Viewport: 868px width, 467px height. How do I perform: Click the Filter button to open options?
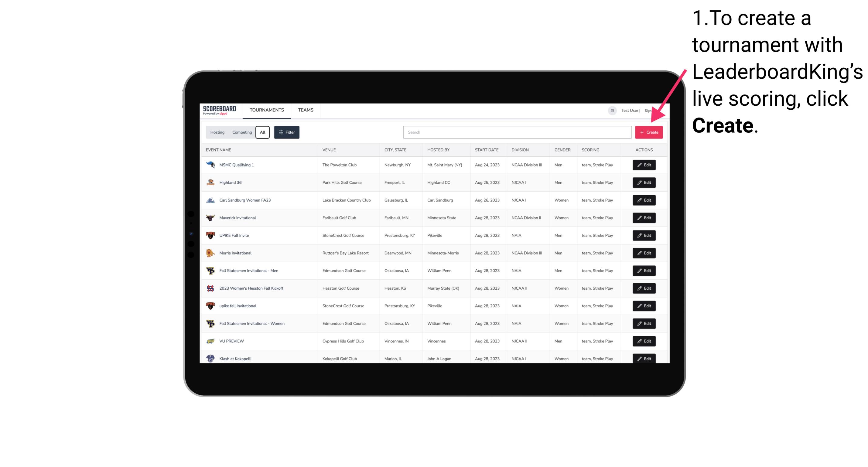coord(286,132)
